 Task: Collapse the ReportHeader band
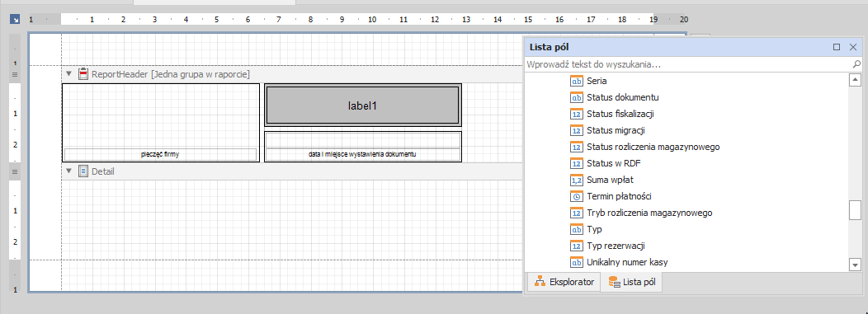pos(69,74)
